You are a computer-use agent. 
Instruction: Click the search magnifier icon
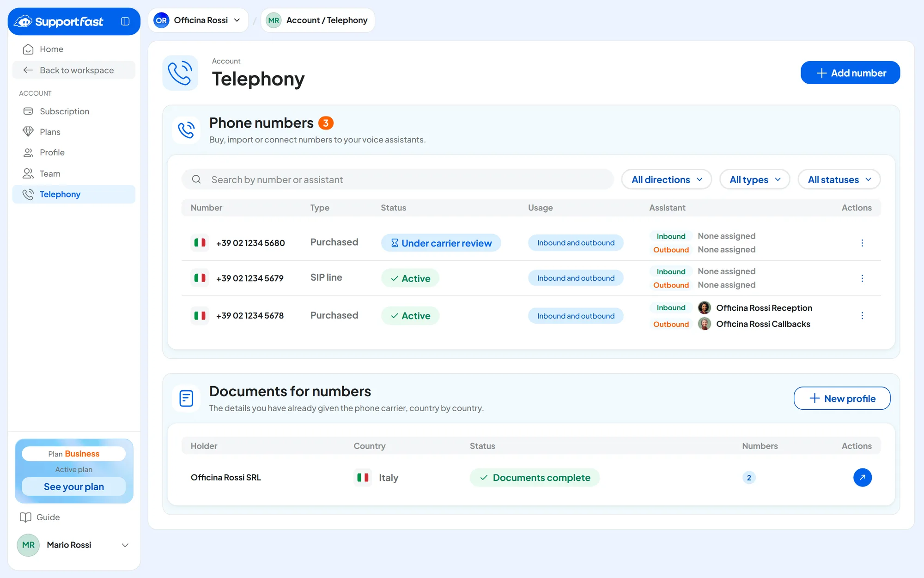click(196, 179)
